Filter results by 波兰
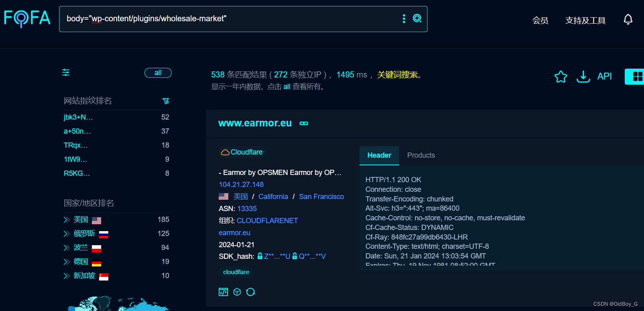Image resolution: width=644 pixels, height=311 pixels. (81, 248)
